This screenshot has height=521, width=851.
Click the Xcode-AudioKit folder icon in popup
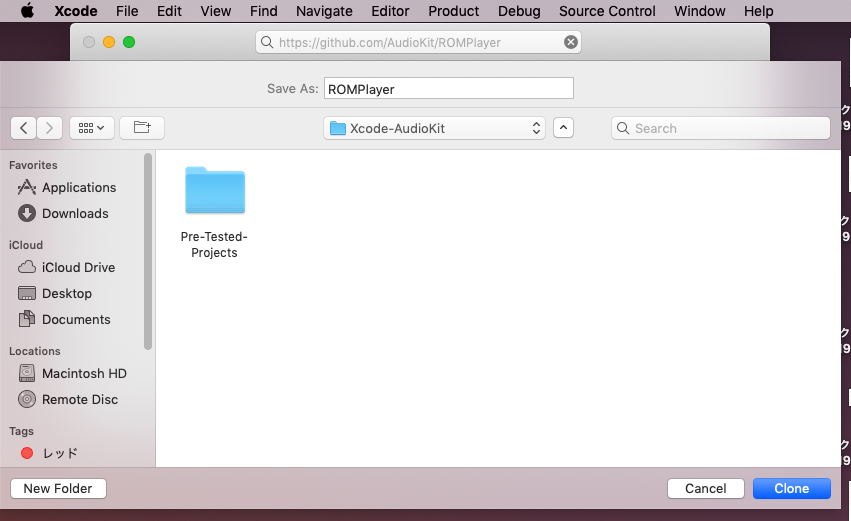(x=338, y=128)
